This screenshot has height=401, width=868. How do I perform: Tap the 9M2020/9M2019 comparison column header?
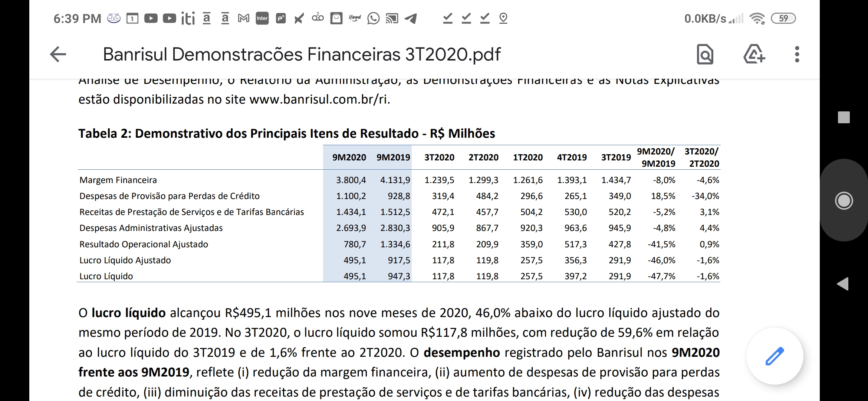pyautogui.click(x=656, y=157)
